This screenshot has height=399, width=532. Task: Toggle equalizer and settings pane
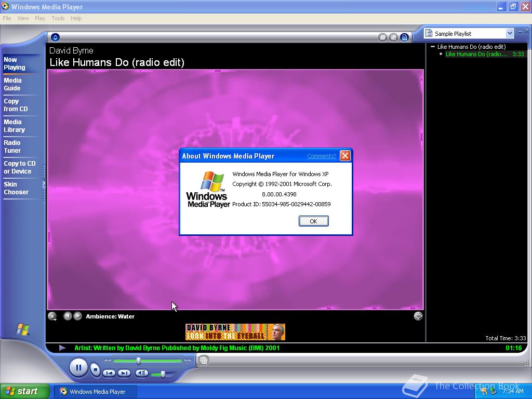393,37
